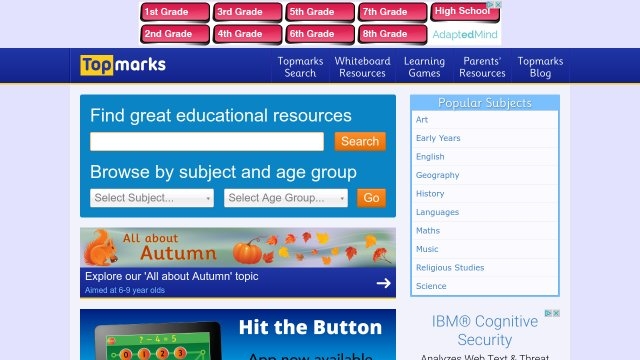640x360 pixels.
Task: Go to Learning Games
Action: (424, 67)
